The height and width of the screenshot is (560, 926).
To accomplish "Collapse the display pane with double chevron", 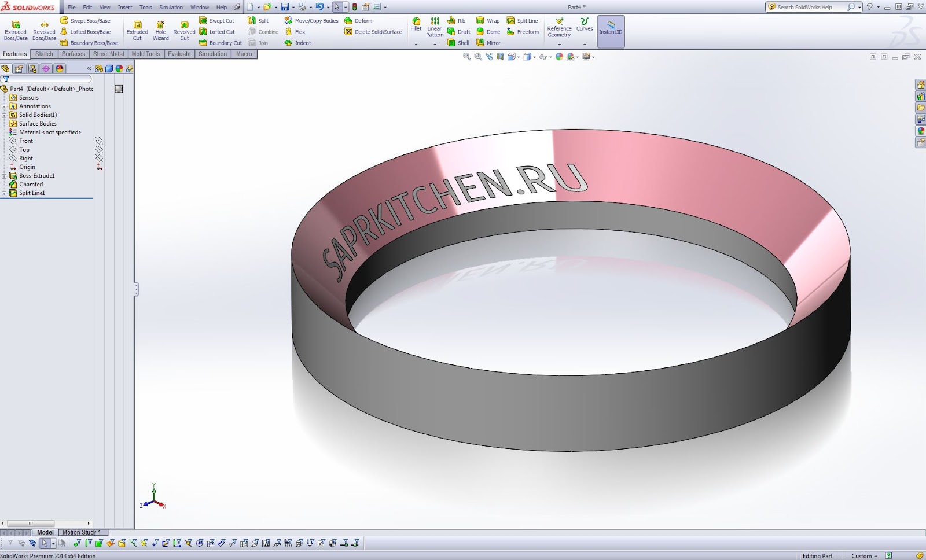I will (x=89, y=68).
